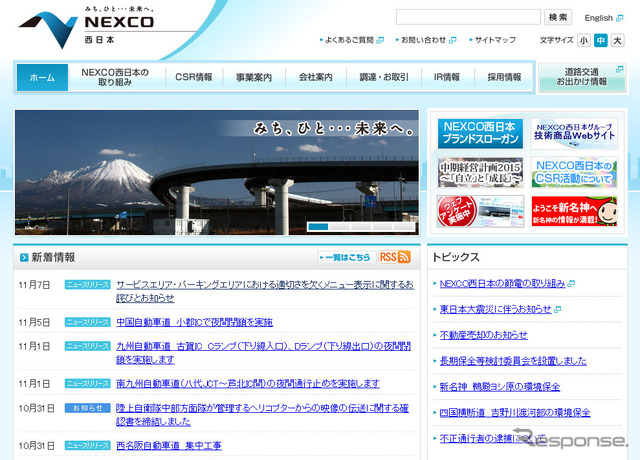Screen dimensions: 640x460
Task: Open the CSR情報 menu item
Action: coord(194,77)
